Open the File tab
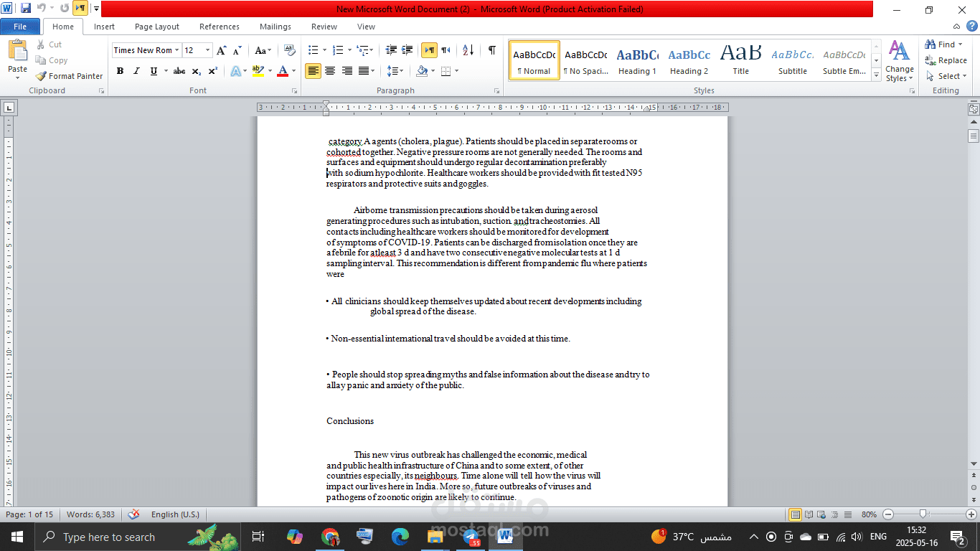980x551 pixels. (x=20, y=27)
